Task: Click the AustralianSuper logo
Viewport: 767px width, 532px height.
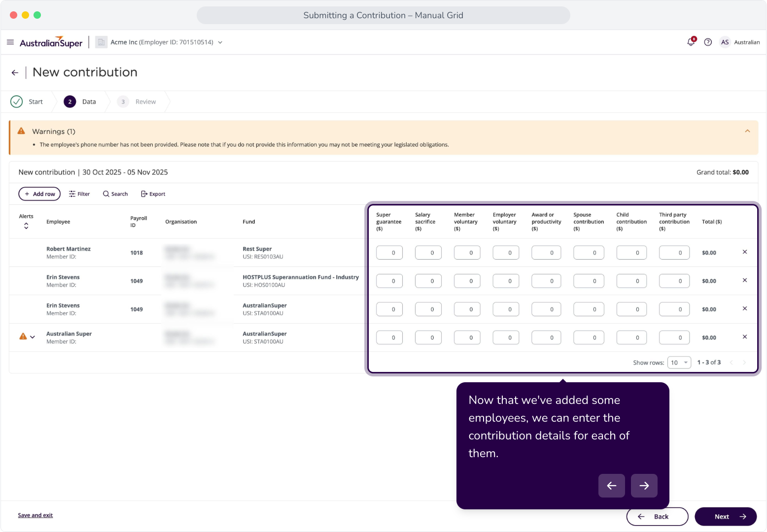Action: pos(51,42)
